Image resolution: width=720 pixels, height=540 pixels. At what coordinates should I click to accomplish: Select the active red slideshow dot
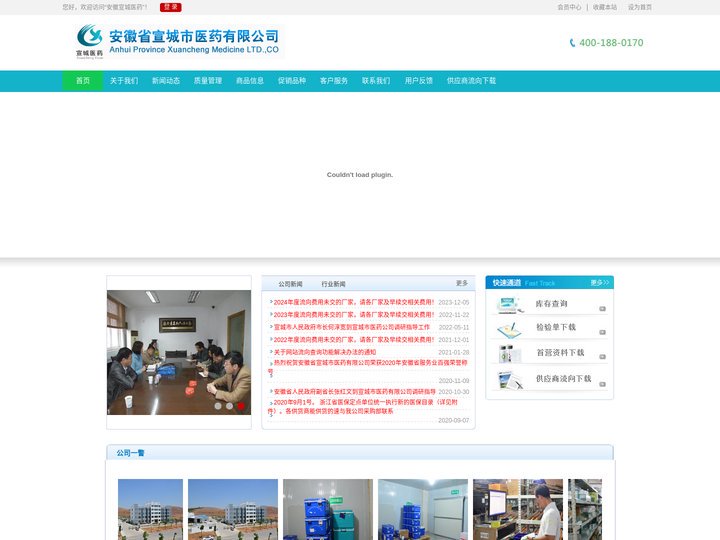[241, 406]
